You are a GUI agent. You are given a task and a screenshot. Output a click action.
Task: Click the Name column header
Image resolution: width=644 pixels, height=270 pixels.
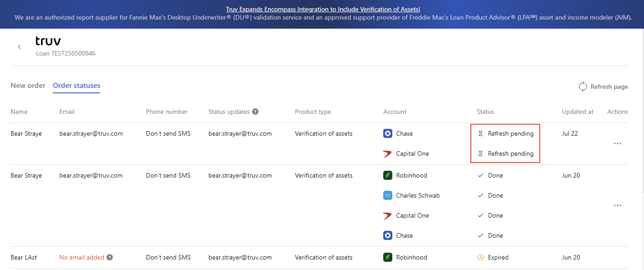coord(19,112)
